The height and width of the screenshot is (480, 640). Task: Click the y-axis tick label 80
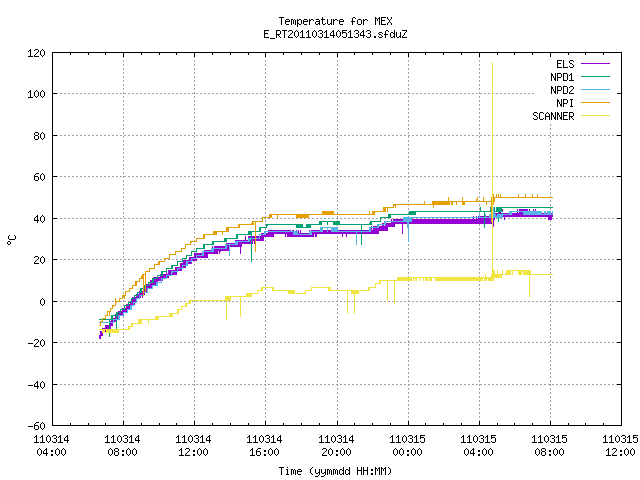(x=39, y=136)
